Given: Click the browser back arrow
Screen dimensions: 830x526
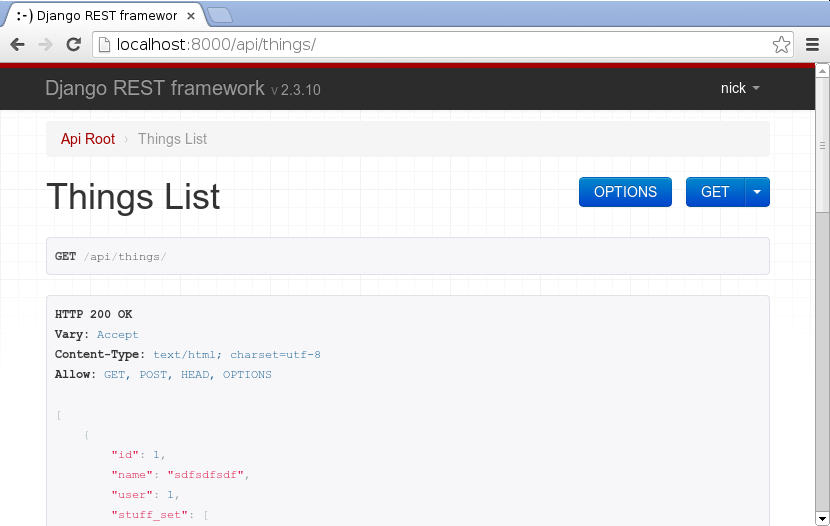Looking at the screenshot, I should click(x=17, y=44).
